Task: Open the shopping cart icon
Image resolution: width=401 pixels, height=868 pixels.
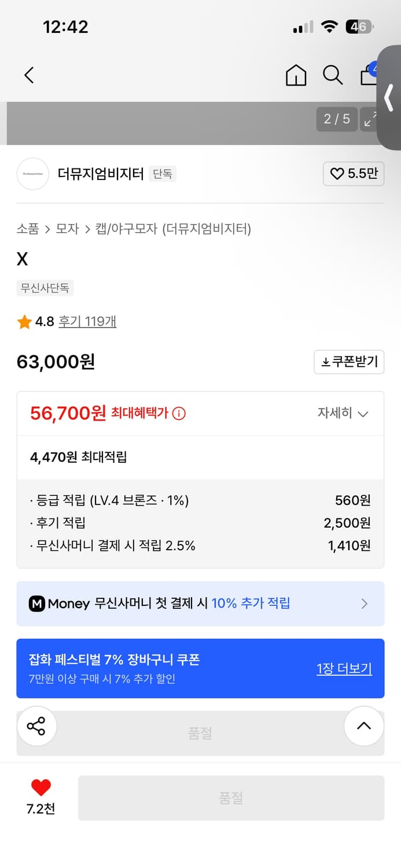Action: [x=370, y=75]
